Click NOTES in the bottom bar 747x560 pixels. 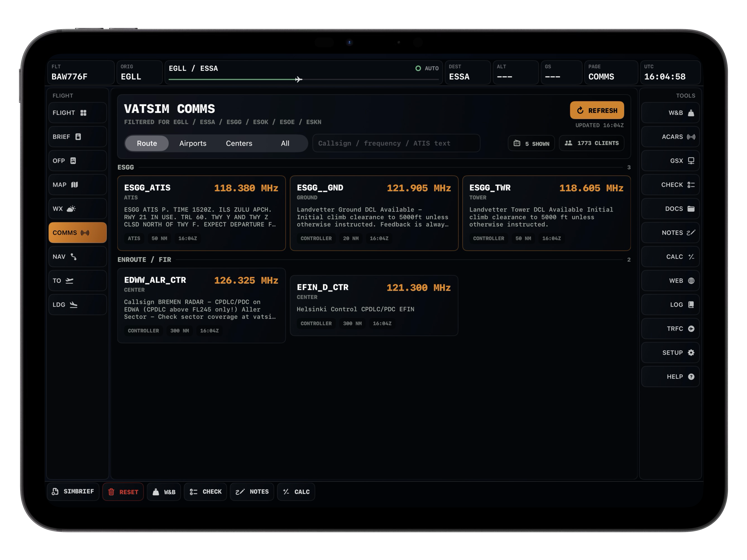point(252,492)
